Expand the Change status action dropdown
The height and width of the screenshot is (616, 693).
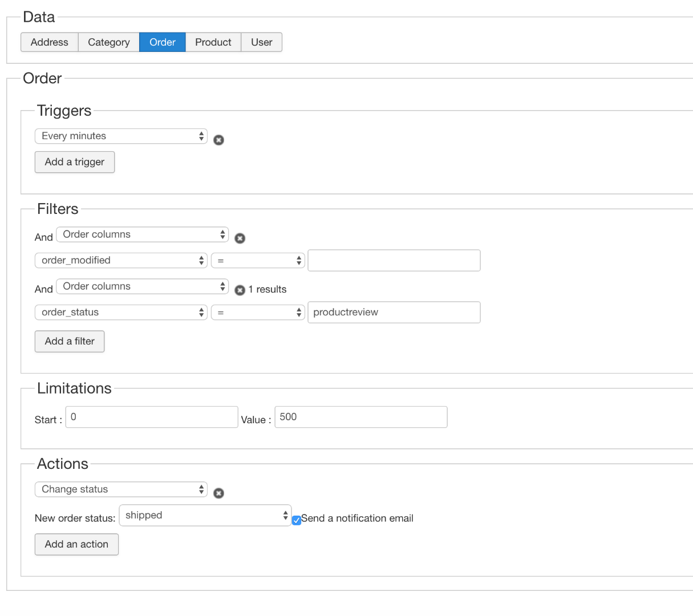121,489
